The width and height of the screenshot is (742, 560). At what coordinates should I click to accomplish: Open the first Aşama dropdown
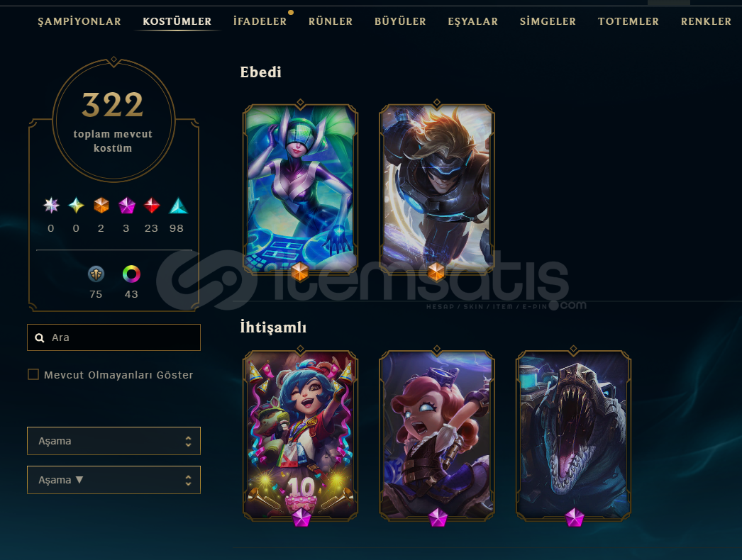coord(113,441)
